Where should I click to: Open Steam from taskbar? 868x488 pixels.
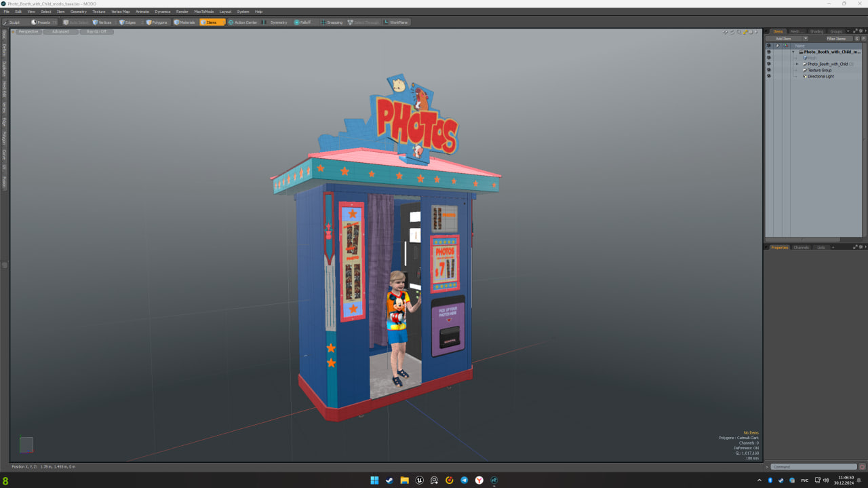tap(389, 481)
